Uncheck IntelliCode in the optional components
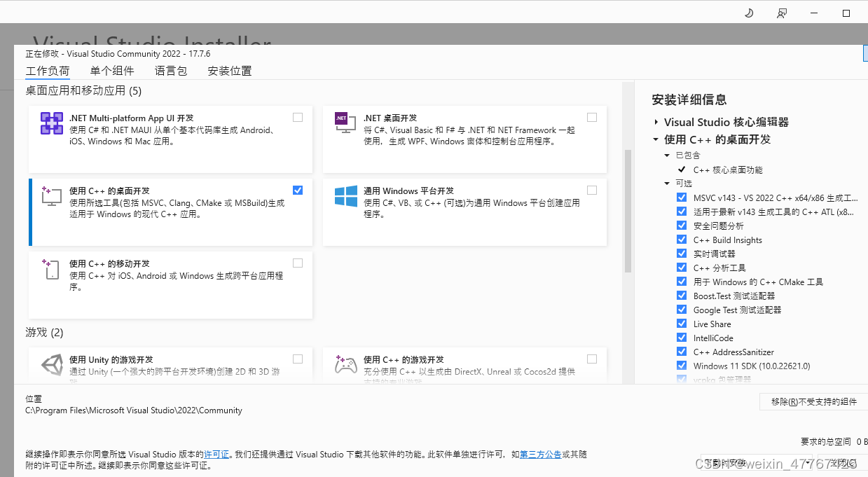Image resolution: width=868 pixels, height=477 pixels. 682,338
